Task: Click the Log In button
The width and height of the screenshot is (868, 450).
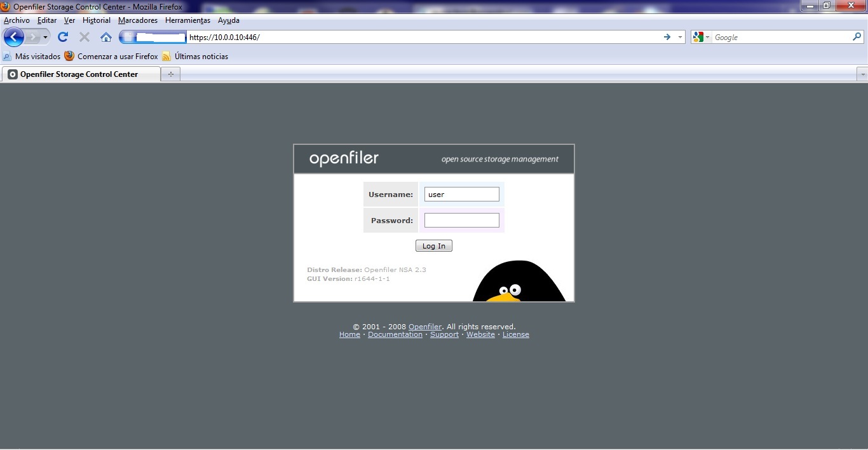Action: tap(434, 246)
